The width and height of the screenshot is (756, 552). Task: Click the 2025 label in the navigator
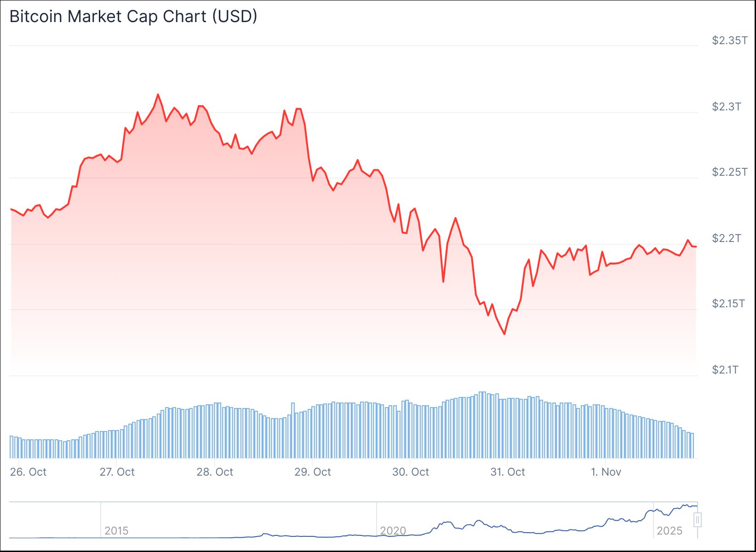pos(670,530)
